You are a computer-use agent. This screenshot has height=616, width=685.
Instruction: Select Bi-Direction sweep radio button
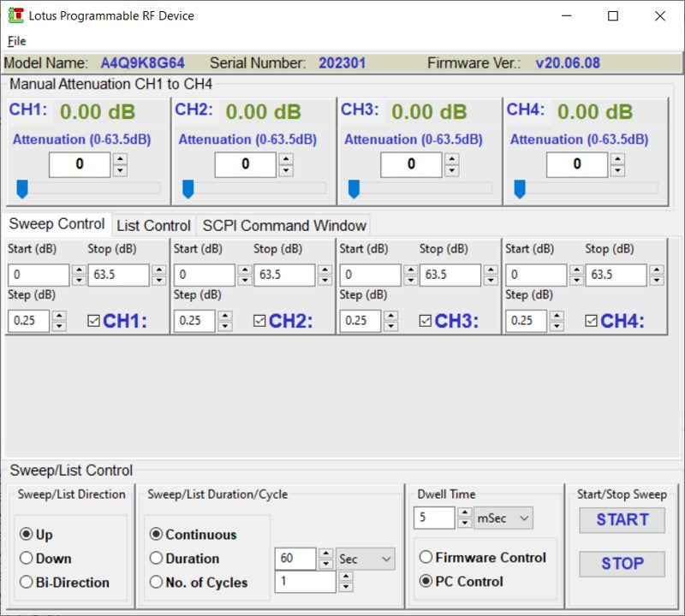(27, 583)
